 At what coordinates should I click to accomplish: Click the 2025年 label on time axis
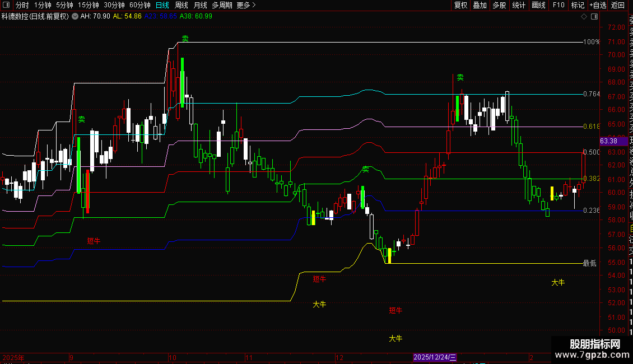pos(13,357)
